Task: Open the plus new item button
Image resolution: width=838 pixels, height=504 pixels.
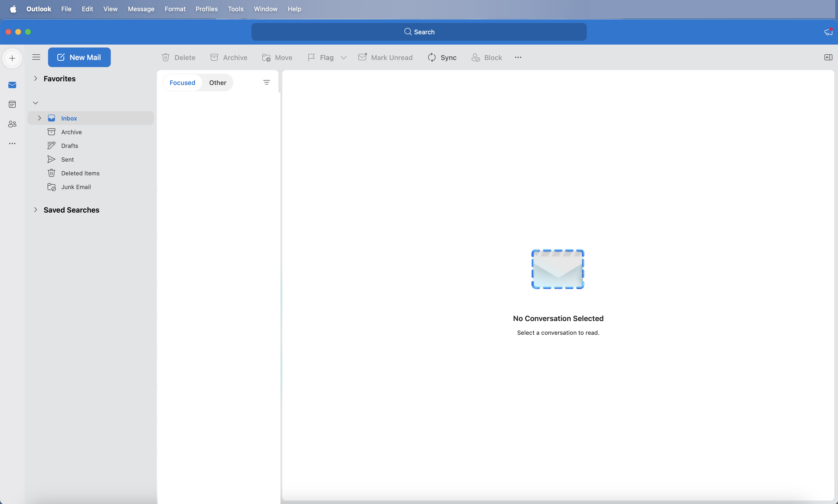Action: pos(12,58)
